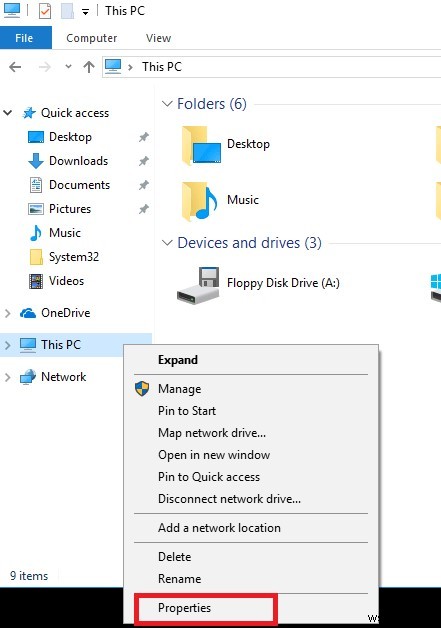This screenshot has height=628, width=441.
Task: Click the Properties checkmark quick access icon
Action: (45, 11)
